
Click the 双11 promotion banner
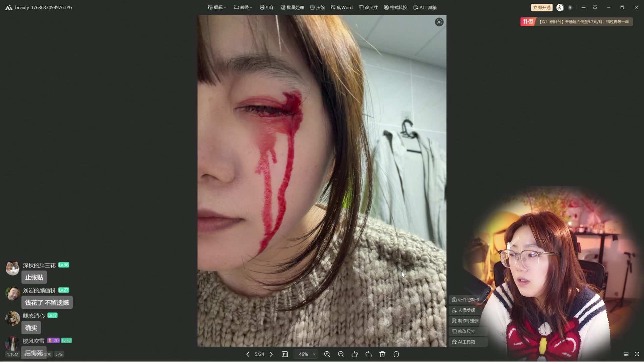[x=576, y=22]
